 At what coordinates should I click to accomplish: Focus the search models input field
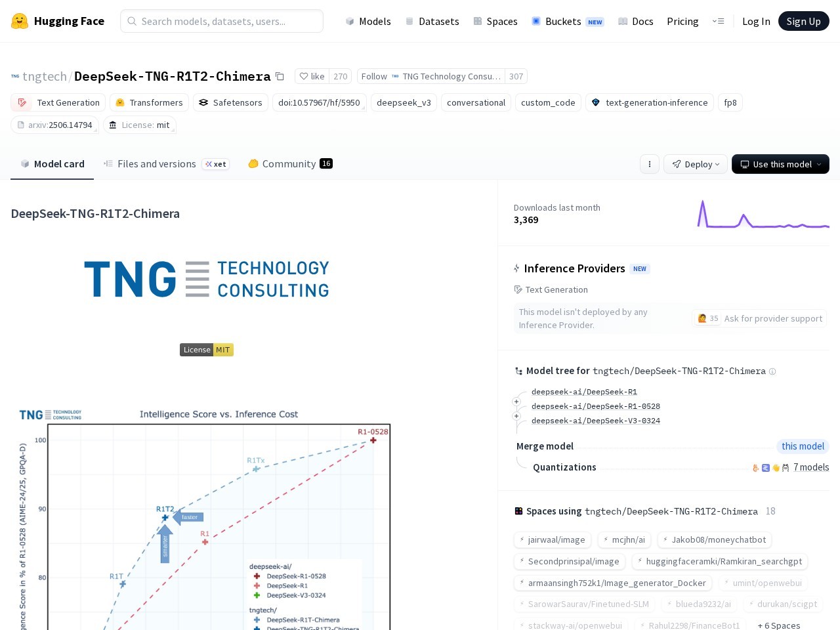coord(222,21)
